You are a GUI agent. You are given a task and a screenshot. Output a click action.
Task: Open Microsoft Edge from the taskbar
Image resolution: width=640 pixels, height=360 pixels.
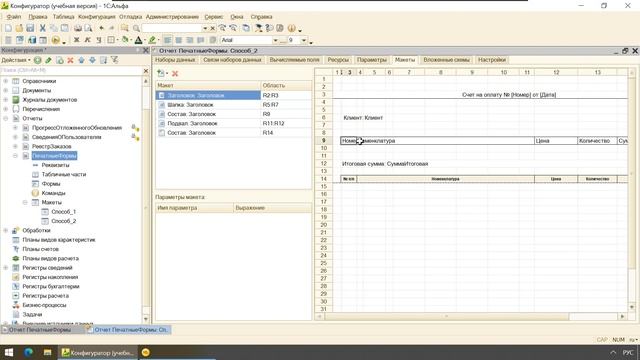[28, 352]
